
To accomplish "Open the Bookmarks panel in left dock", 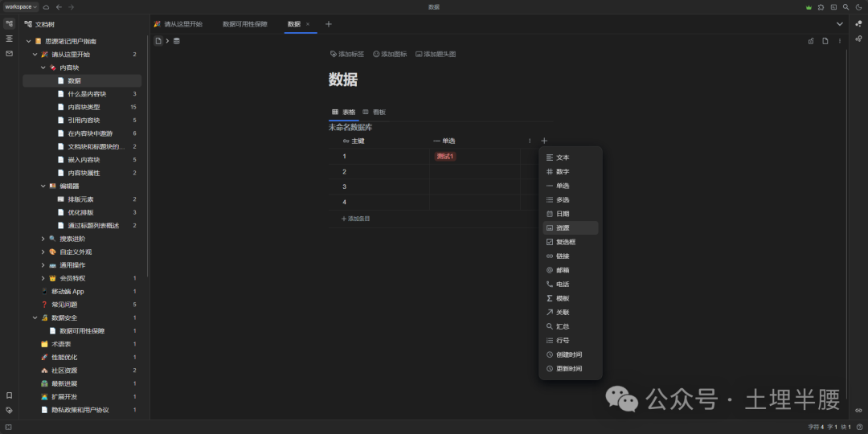I will (10, 395).
